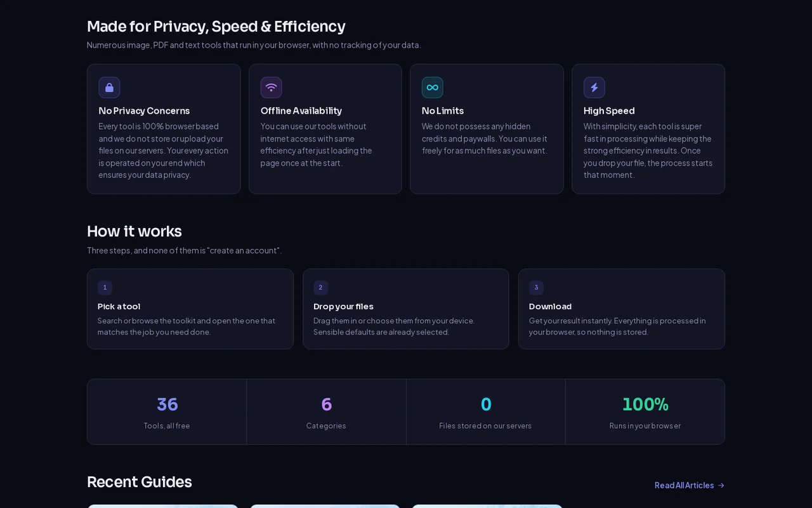Click the 100% statistic

(645, 404)
